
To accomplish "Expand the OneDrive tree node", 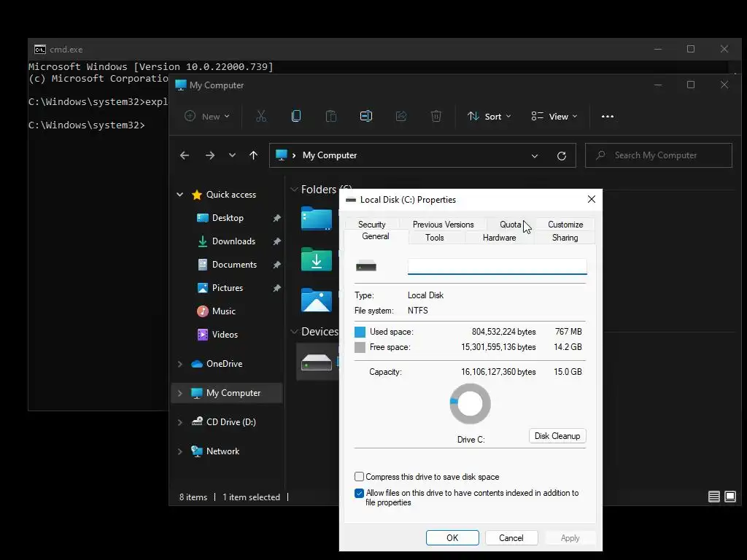I will 180,364.
